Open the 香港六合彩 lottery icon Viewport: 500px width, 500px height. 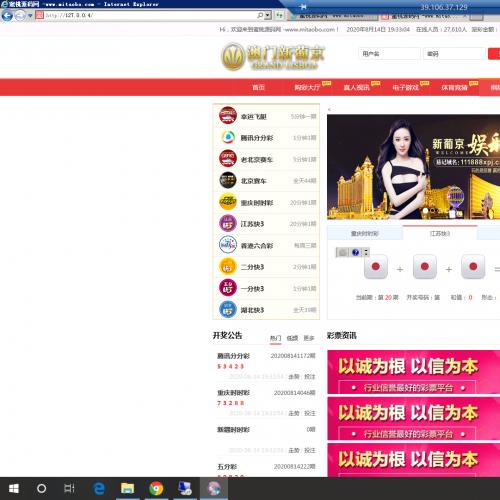228,245
